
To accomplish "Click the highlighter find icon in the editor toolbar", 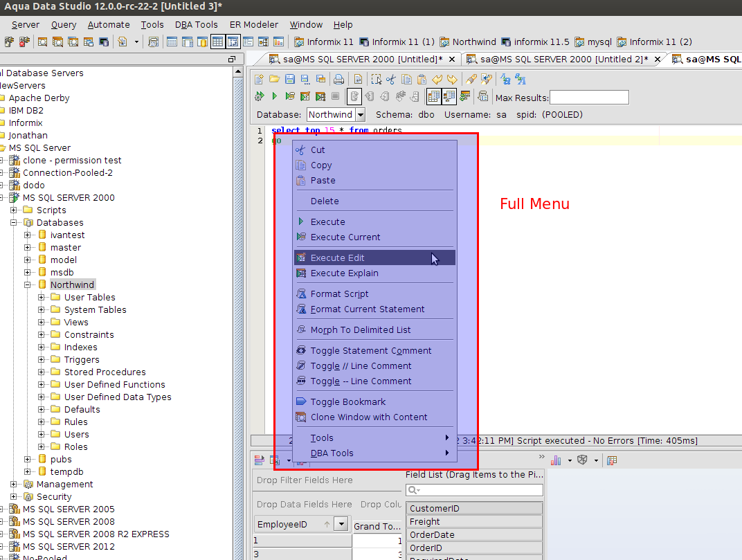I will pos(471,79).
